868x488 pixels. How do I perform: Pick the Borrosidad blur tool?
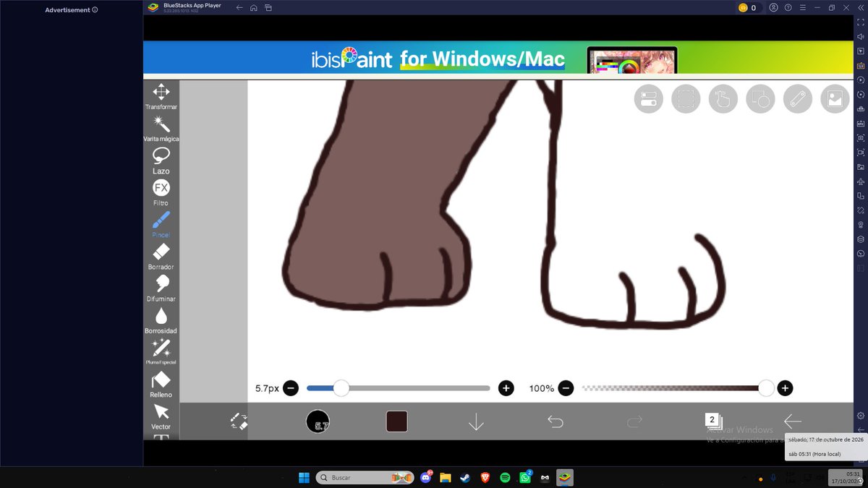161,320
